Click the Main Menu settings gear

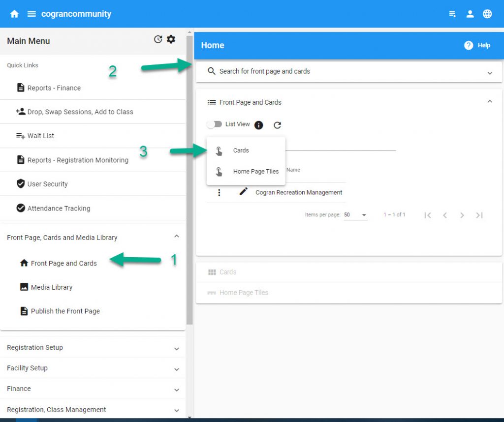(x=171, y=39)
